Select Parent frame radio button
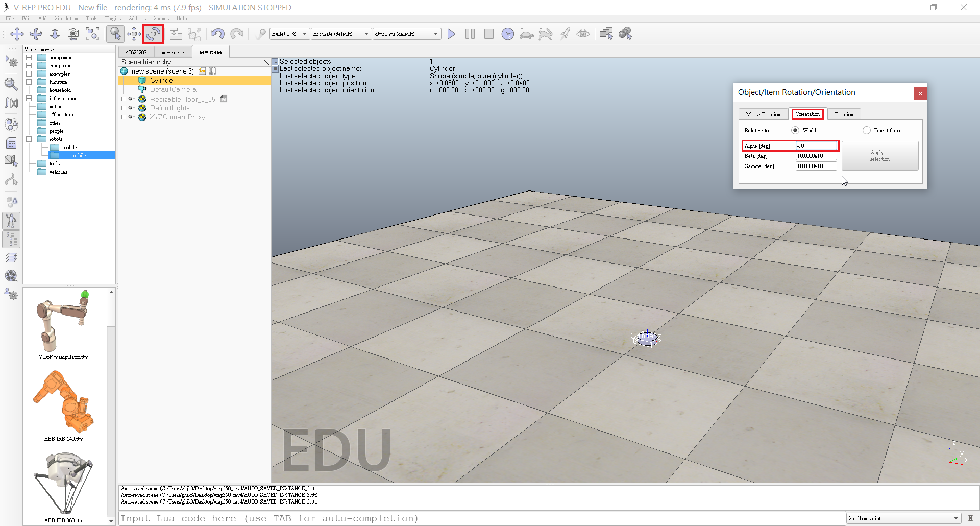 [867, 130]
